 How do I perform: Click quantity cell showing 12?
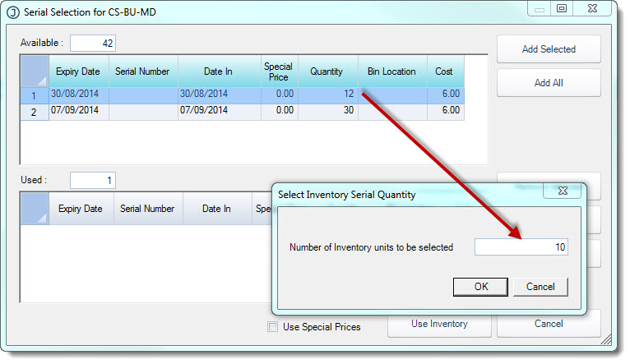[328, 95]
